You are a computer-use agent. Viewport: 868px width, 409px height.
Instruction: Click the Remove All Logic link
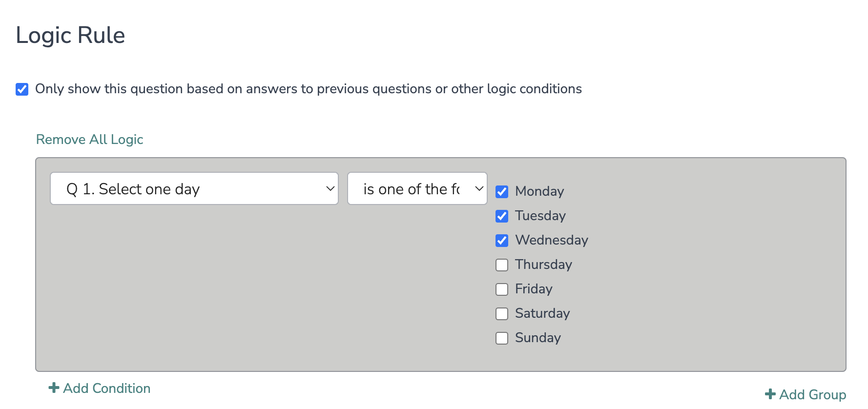click(90, 140)
